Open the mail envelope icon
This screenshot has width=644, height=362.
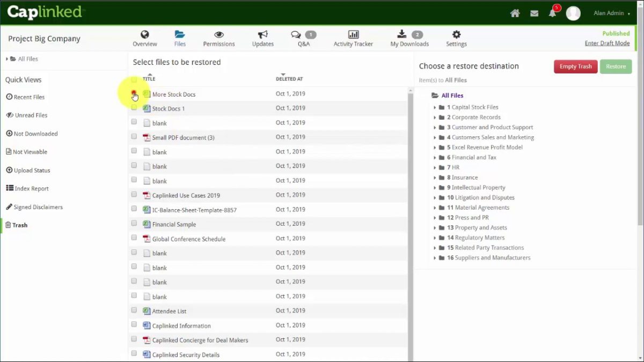pos(534,13)
